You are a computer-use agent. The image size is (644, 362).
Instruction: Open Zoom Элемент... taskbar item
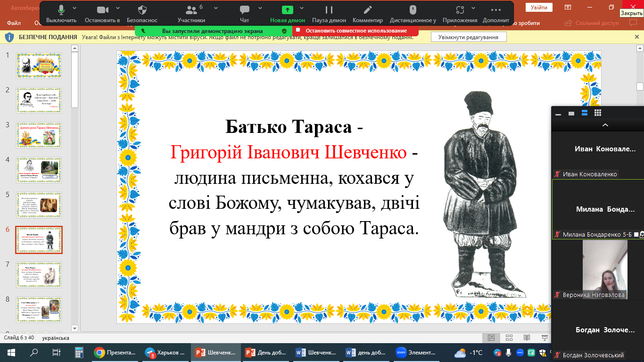click(416, 353)
